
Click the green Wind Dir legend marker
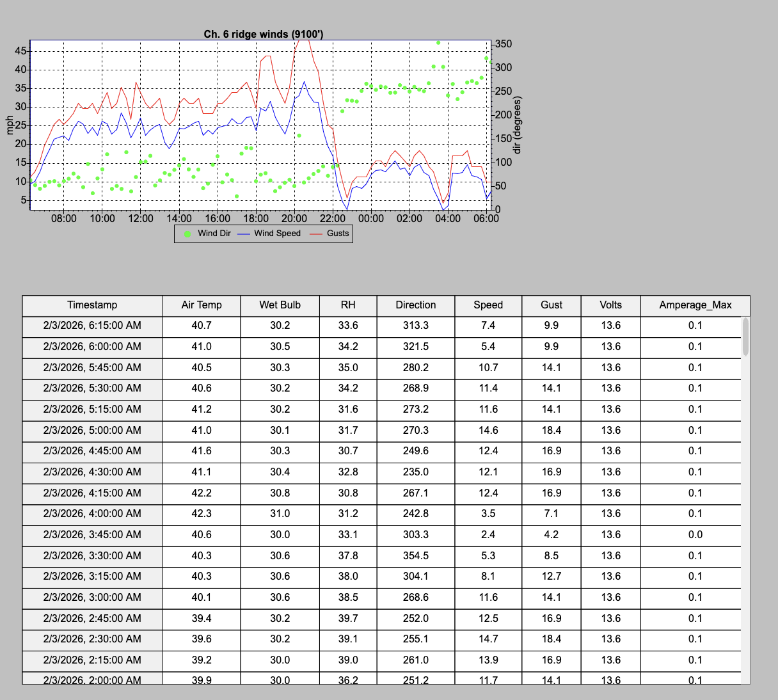click(187, 233)
